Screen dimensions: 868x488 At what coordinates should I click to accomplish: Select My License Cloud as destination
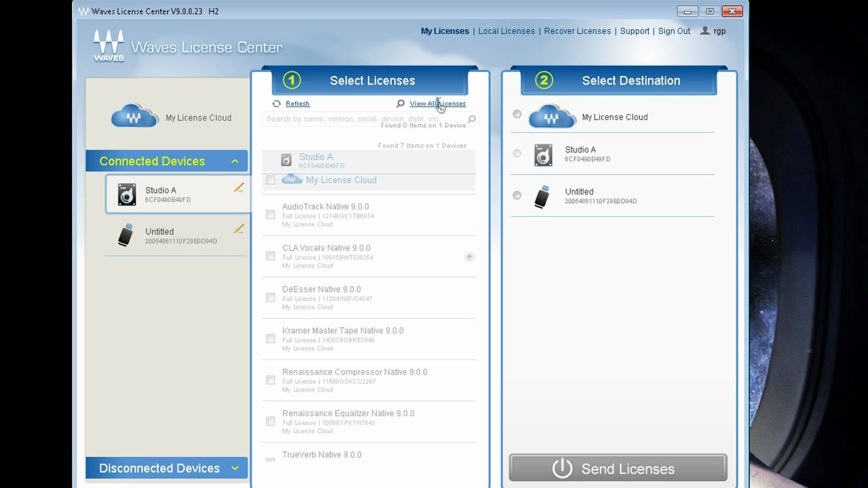point(517,114)
